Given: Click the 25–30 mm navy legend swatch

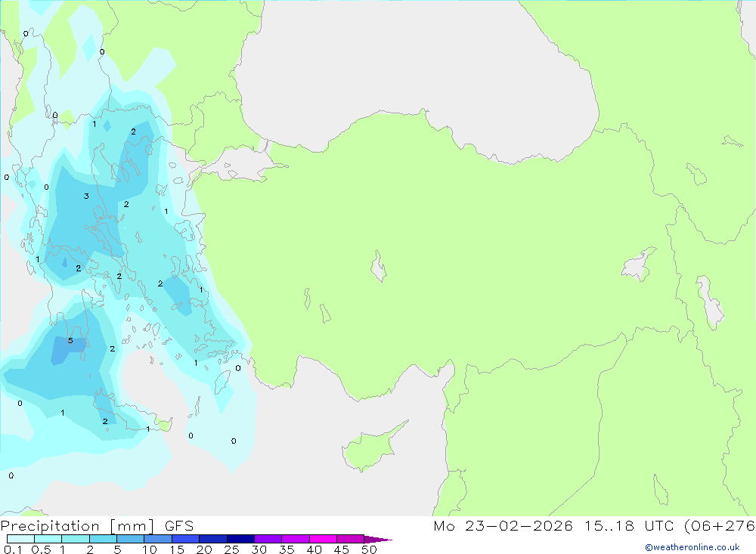Looking at the screenshot, I should click(240, 539).
